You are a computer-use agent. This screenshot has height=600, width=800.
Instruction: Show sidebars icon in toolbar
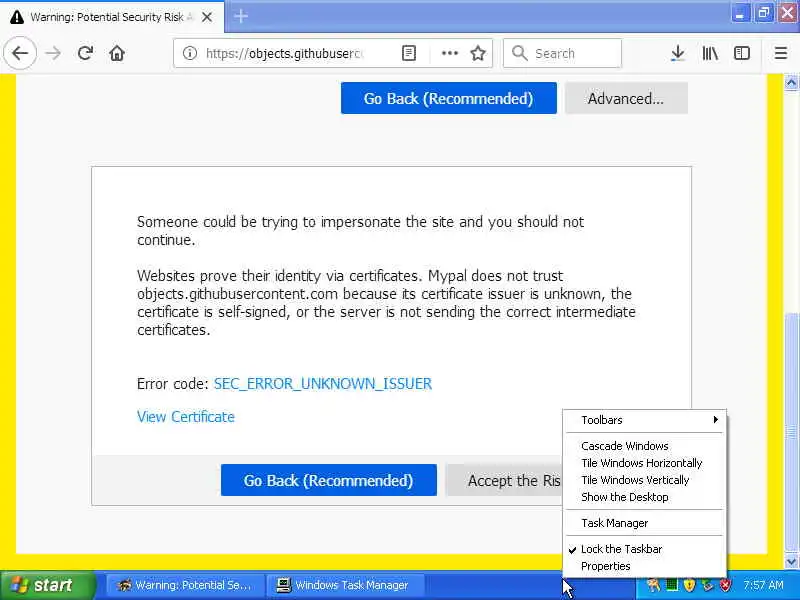click(x=741, y=53)
